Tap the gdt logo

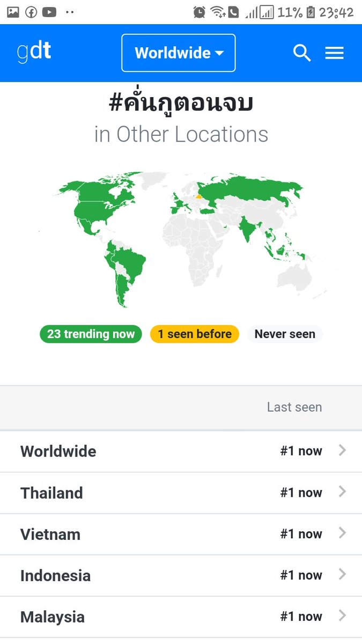click(x=34, y=52)
